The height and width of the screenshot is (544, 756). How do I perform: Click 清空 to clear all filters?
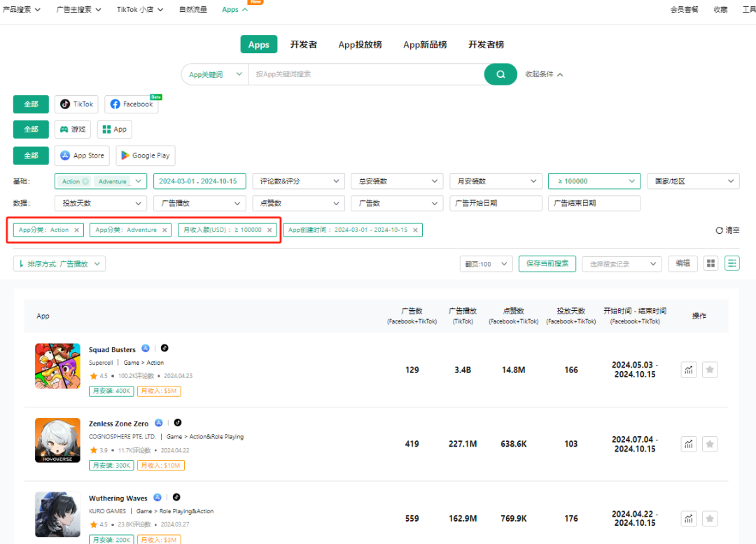(x=727, y=230)
